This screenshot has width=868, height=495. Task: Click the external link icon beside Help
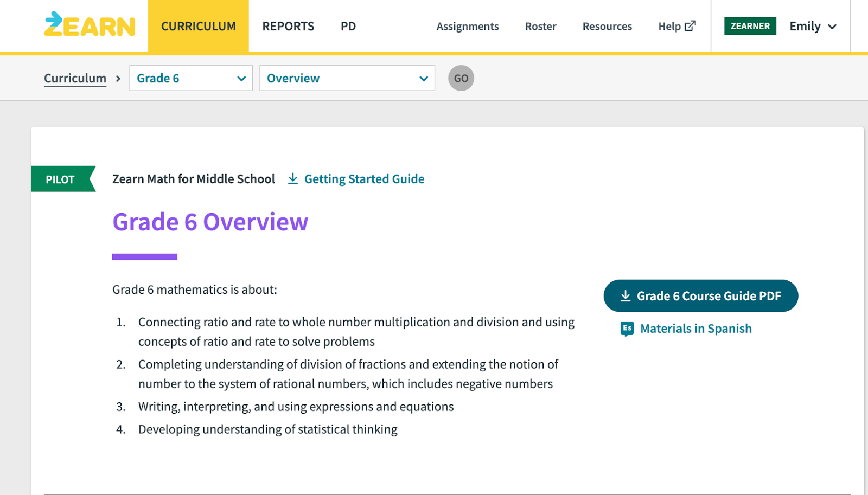pyautogui.click(x=690, y=26)
